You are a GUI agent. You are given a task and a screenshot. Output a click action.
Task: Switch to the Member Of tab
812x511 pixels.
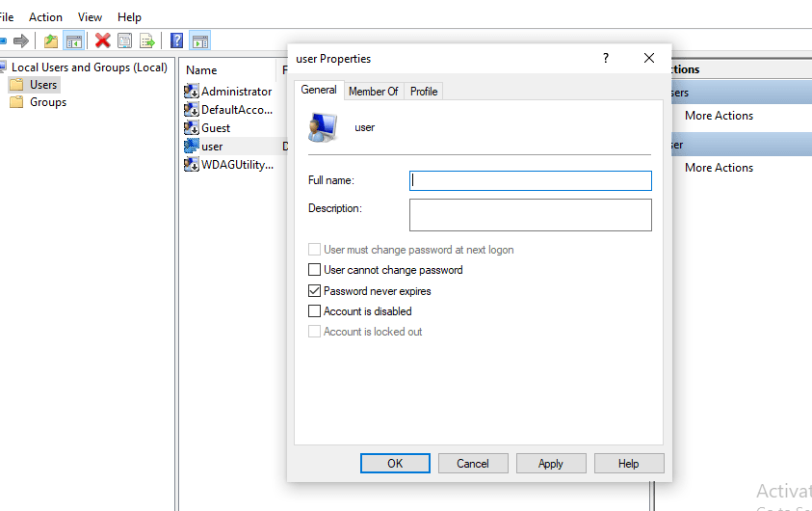coord(374,92)
